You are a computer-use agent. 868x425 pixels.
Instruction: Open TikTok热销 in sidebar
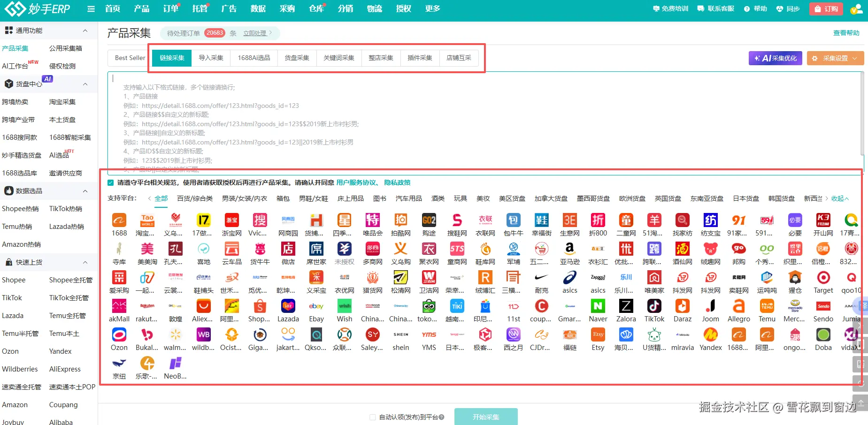pyautogui.click(x=66, y=209)
